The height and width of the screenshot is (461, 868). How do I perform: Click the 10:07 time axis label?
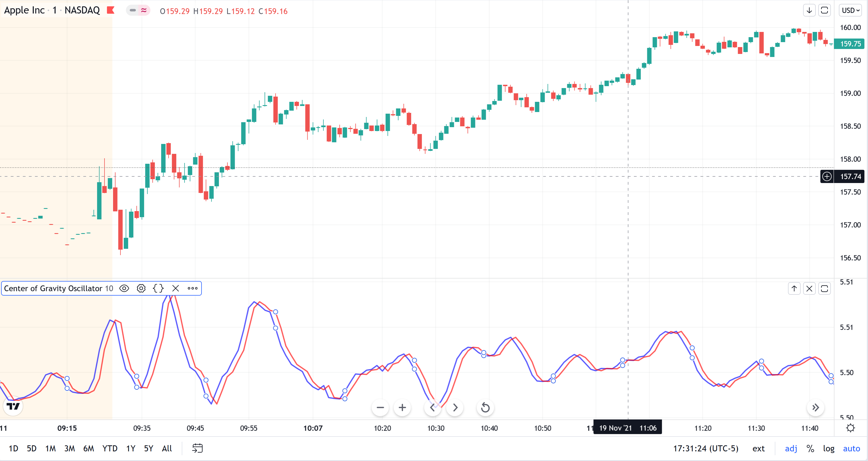[x=313, y=428]
